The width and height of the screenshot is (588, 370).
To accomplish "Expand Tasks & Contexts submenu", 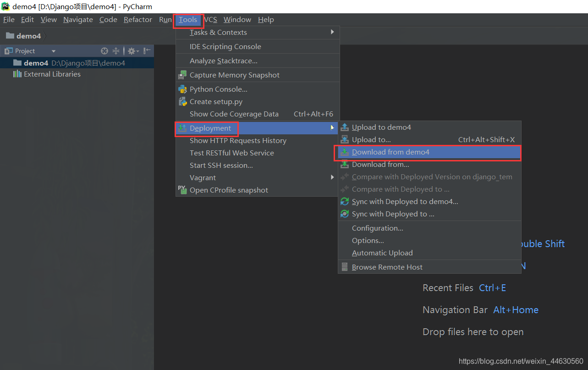I will click(x=258, y=32).
